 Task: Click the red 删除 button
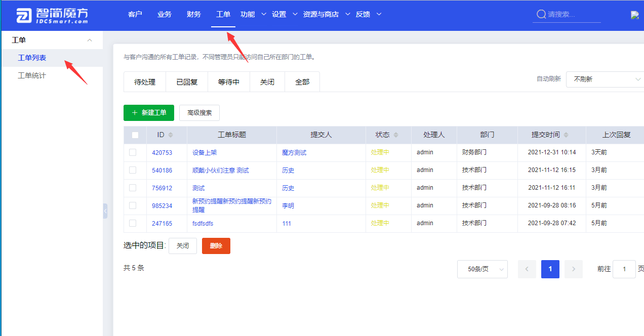(216, 246)
